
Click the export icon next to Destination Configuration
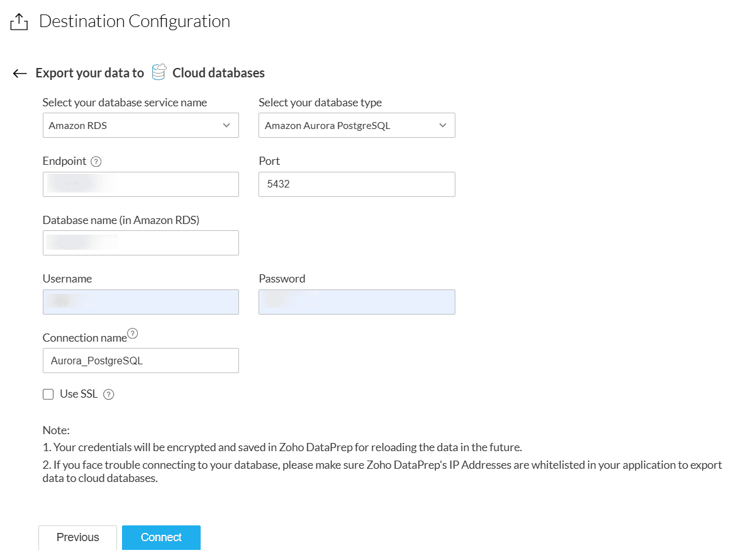[x=19, y=22]
